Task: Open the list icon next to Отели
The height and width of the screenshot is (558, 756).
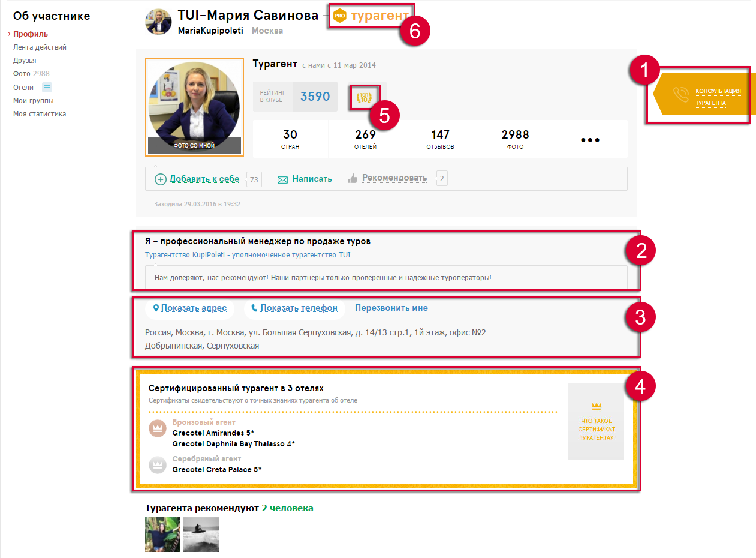Action: (x=47, y=88)
